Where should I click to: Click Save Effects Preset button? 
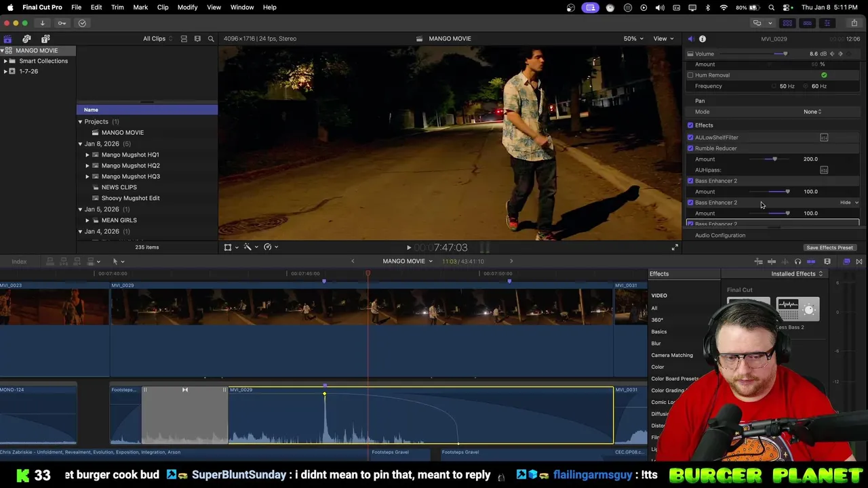829,248
